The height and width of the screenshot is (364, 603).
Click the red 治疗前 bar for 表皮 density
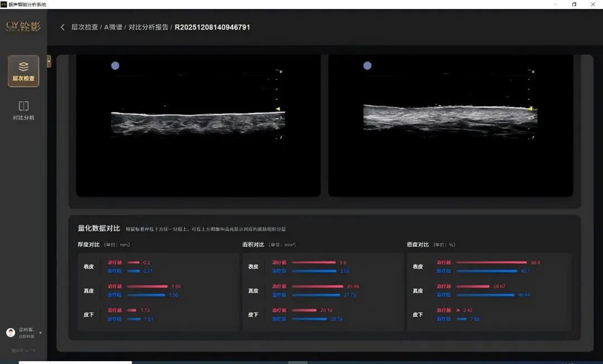click(491, 262)
